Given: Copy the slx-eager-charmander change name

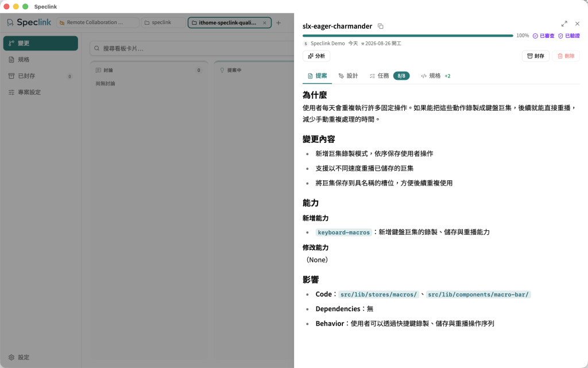Looking at the screenshot, I should (380, 26).
